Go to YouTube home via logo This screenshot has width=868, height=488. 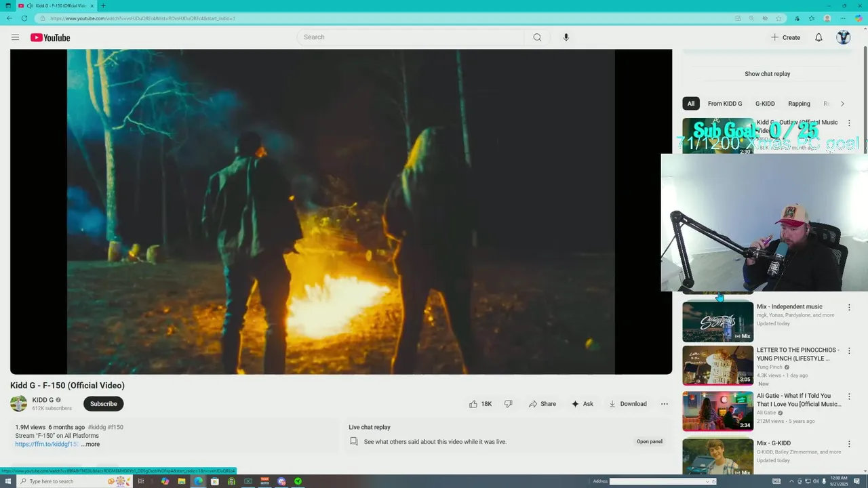(50, 38)
